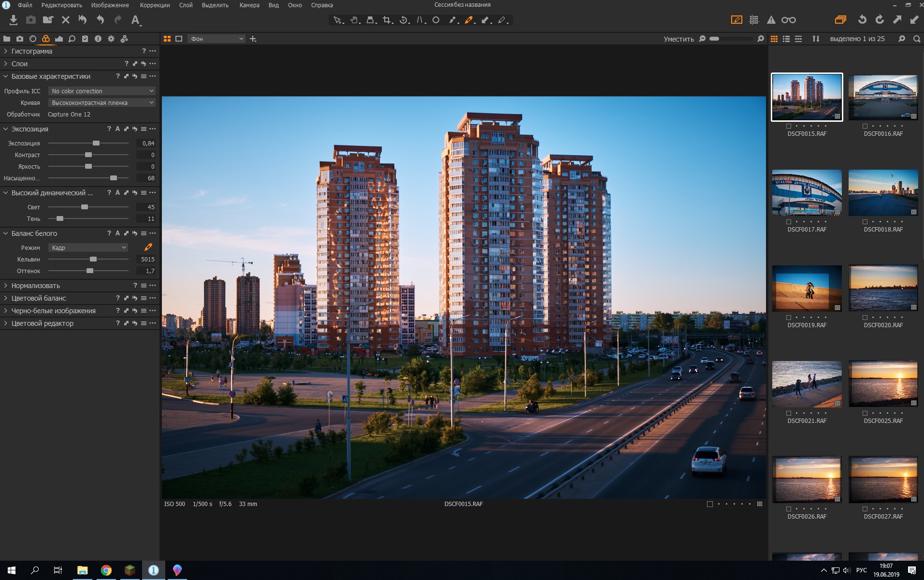
Task: Tick the color tag box under DSCF0019.RAF
Action: (x=789, y=318)
